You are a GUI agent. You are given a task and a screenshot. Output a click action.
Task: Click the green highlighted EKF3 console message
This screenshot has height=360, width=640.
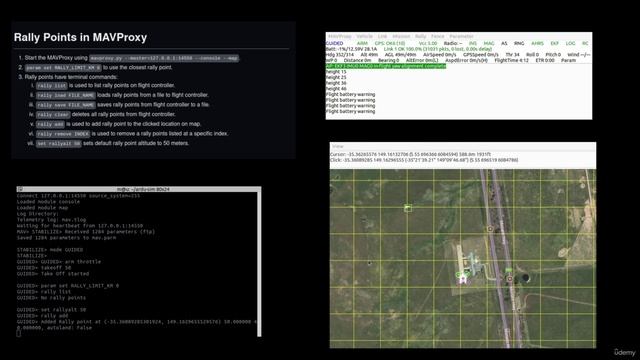point(386,66)
